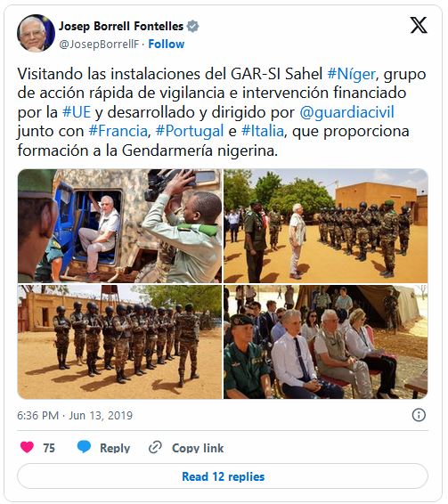The width and height of the screenshot is (448, 504).
Task: Open Josep Borrell's profile avatar
Action: tap(36, 33)
